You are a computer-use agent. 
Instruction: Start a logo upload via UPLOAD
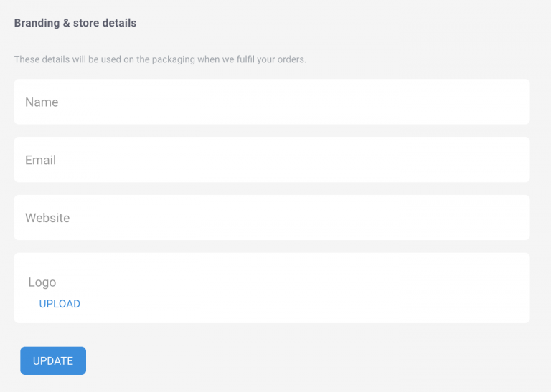(x=60, y=304)
